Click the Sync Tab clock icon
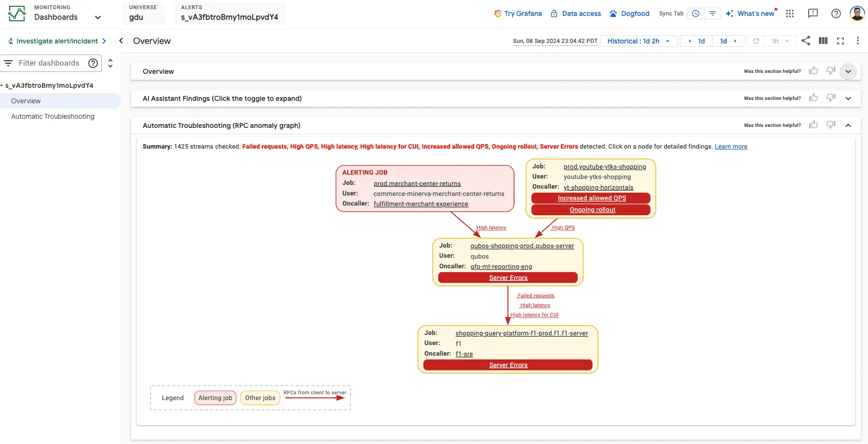 click(696, 14)
